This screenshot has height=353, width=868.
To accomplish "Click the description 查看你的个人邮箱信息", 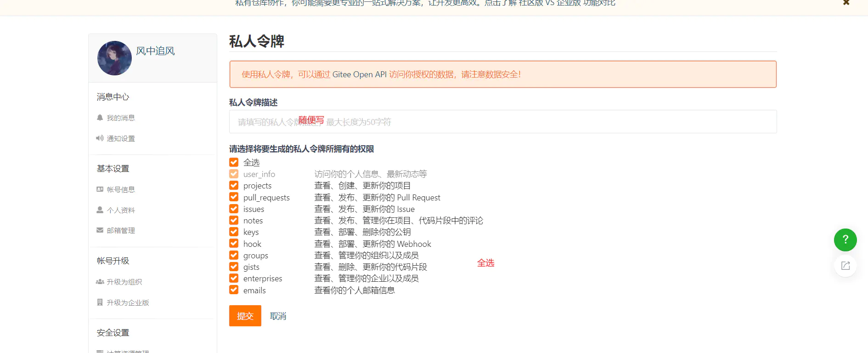I will pos(355,290).
